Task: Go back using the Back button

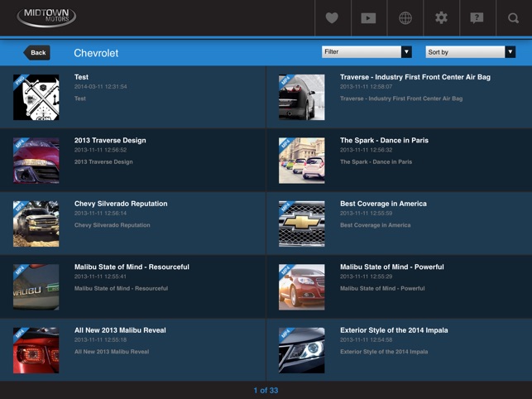Action: [x=37, y=53]
